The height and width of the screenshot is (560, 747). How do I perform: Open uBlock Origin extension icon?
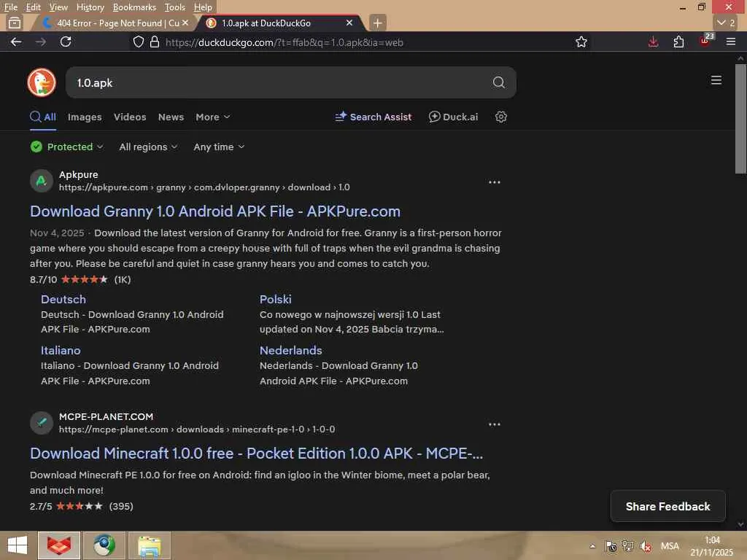coord(705,41)
